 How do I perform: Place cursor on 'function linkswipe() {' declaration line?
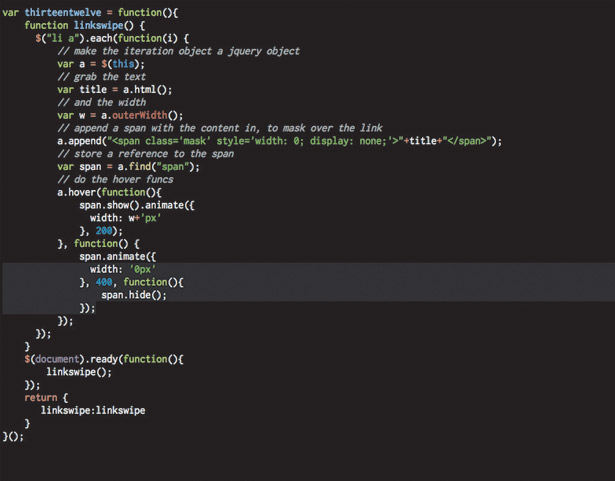(85, 26)
